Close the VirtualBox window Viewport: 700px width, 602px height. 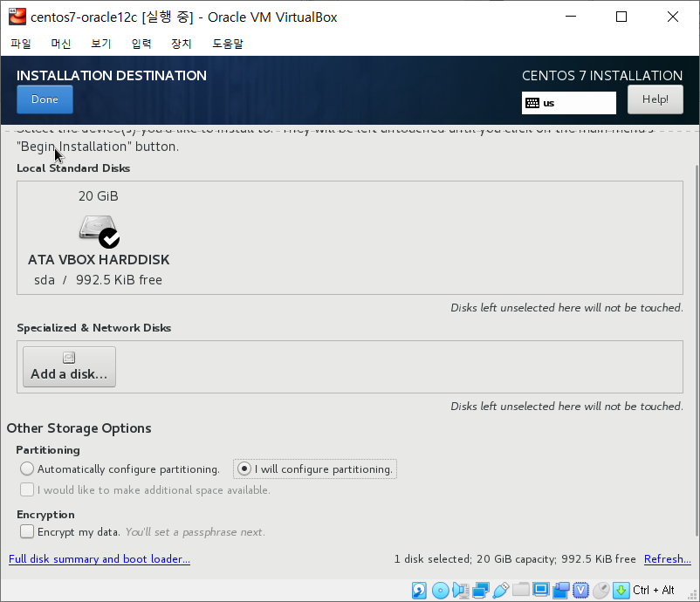click(x=673, y=17)
